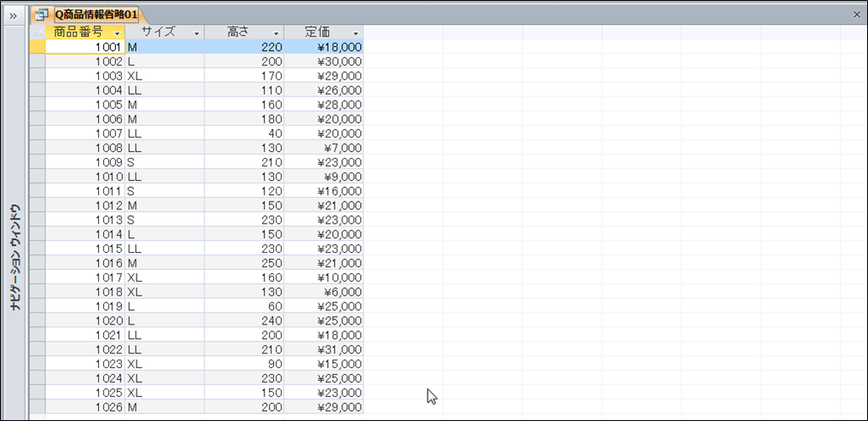Click the row selector for record 1001
Viewport: 868px width, 421px height.
pos(37,47)
